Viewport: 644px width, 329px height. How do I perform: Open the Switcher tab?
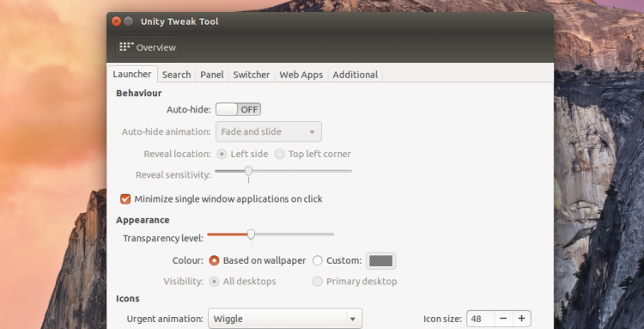click(252, 75)
